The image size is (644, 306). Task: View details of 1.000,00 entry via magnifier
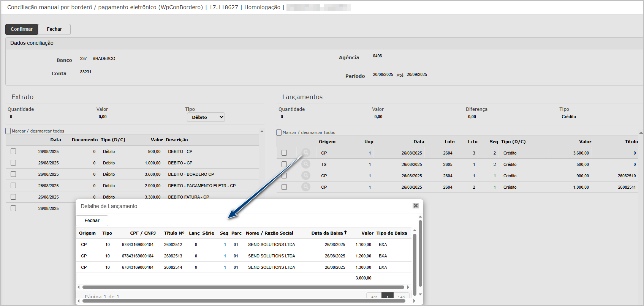[306, 187]
